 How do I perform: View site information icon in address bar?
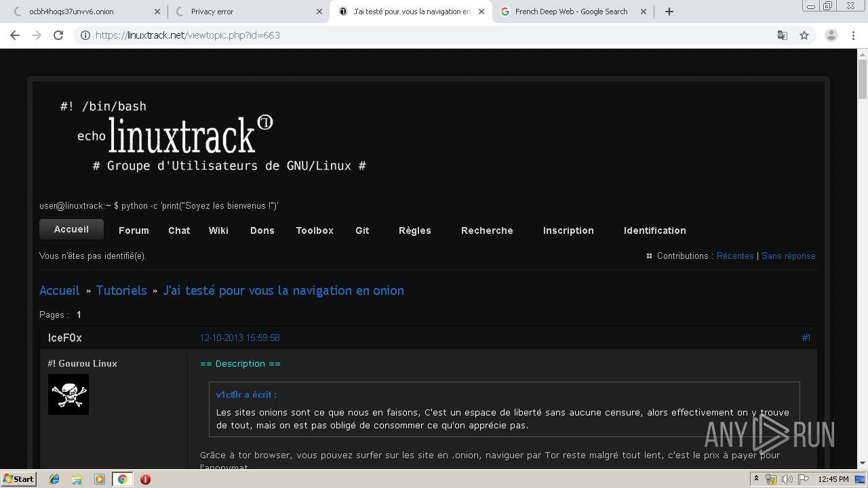point(85,35)
